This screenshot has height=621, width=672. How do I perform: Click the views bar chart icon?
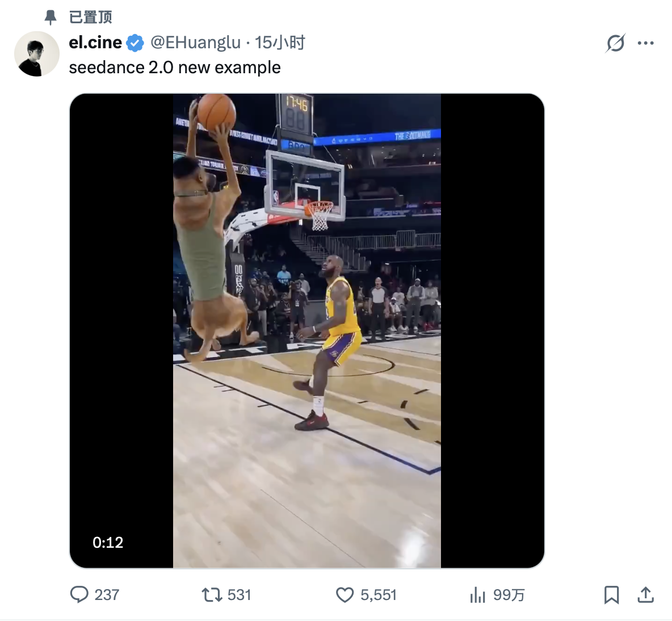tap(478, 595)
